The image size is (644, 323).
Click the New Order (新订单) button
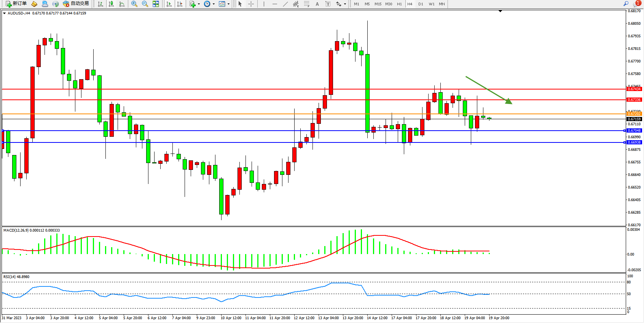pyautogui.click(x=16, y=4)
